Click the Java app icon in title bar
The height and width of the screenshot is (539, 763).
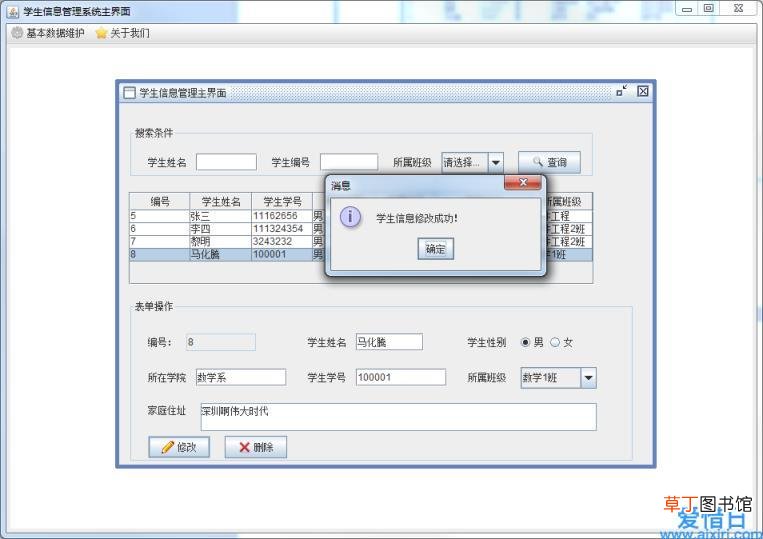coord(13,11)
